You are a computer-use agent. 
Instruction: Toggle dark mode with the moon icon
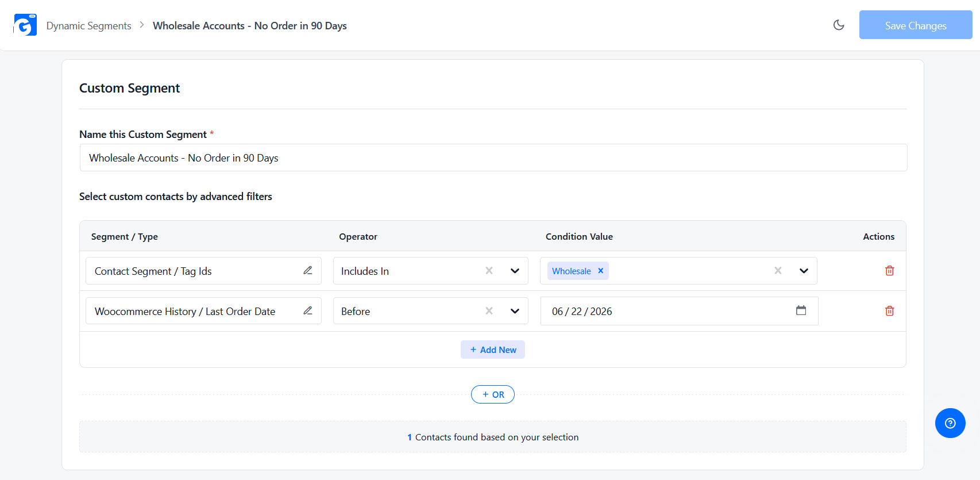tap(839, 25)
